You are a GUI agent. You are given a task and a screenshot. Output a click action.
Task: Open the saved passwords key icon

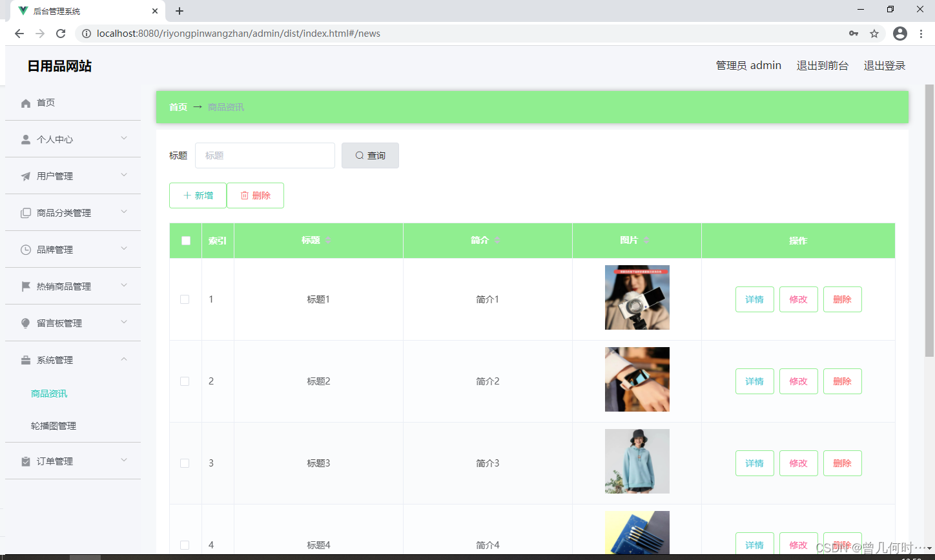[x=854, y=34]
